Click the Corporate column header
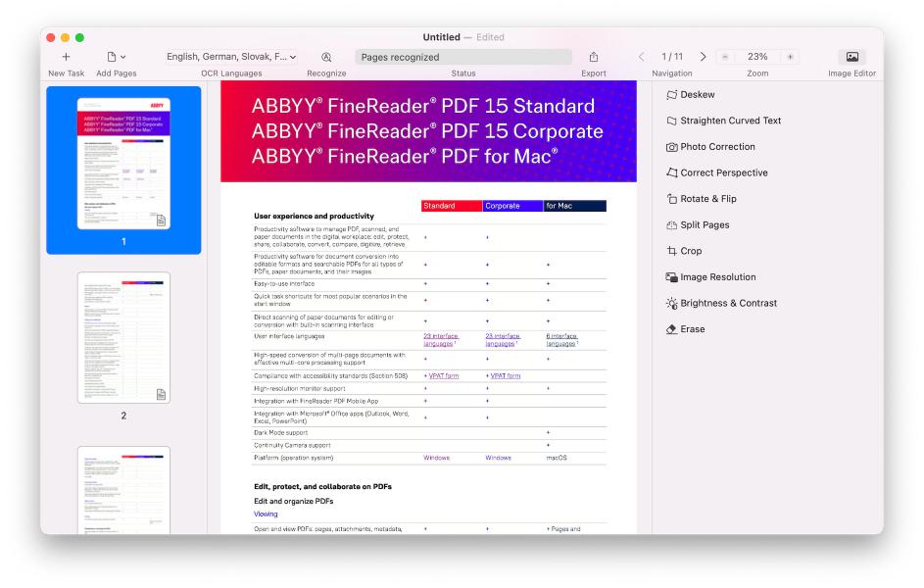The width and height of the screenshot is (924, 588). pyautogui.click(x=512, y=206)
